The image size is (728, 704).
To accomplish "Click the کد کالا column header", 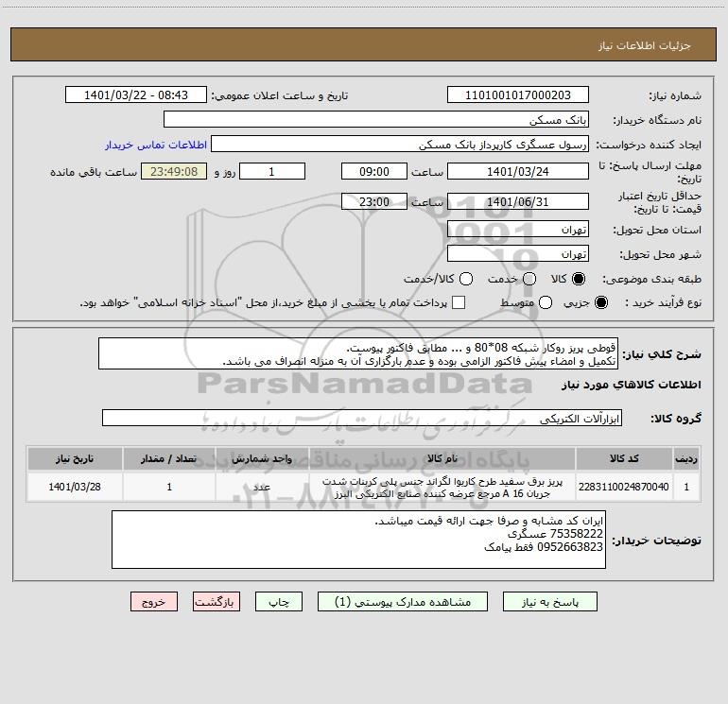I will click(x=624, y=458).
